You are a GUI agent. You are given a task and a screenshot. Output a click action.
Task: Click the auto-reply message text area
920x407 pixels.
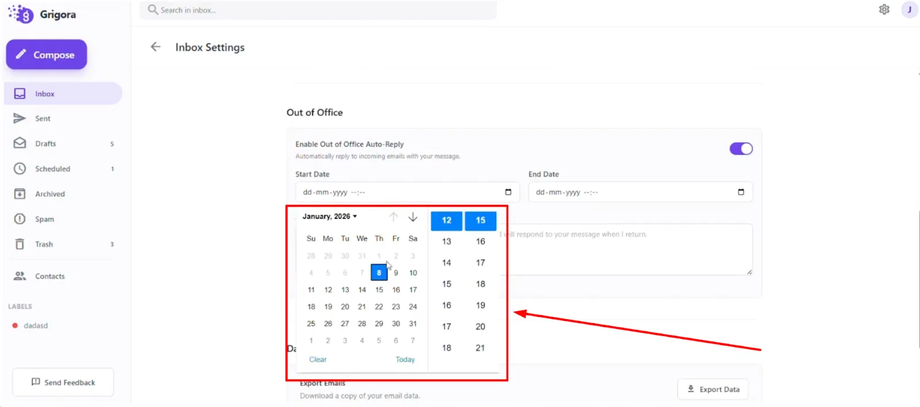coord(626,249)
